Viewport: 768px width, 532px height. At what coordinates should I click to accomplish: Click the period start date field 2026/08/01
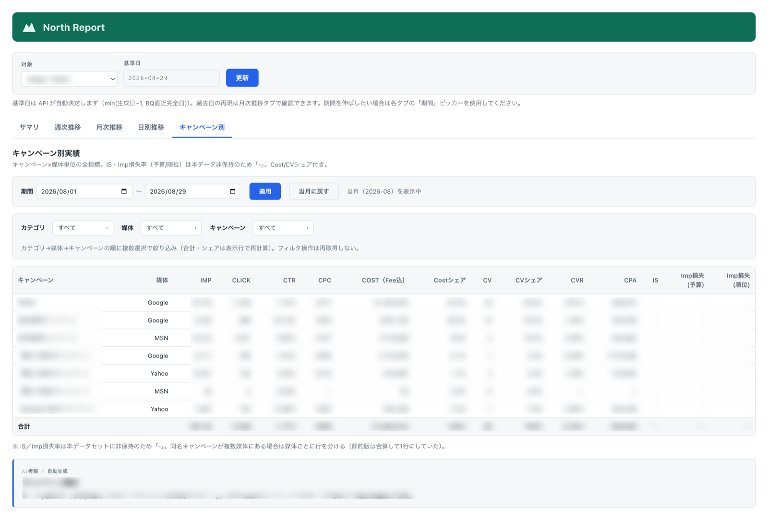tap(84, 191)
